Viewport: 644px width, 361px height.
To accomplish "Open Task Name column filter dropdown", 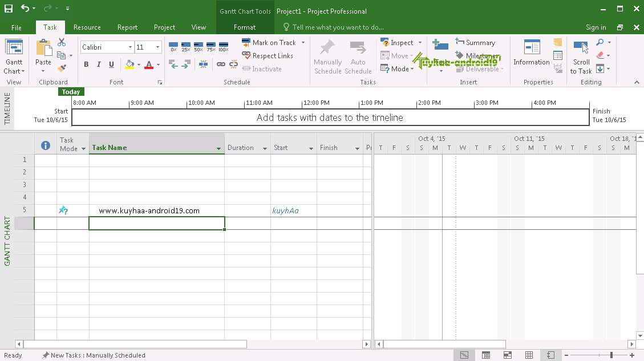I will coord(218,149).
